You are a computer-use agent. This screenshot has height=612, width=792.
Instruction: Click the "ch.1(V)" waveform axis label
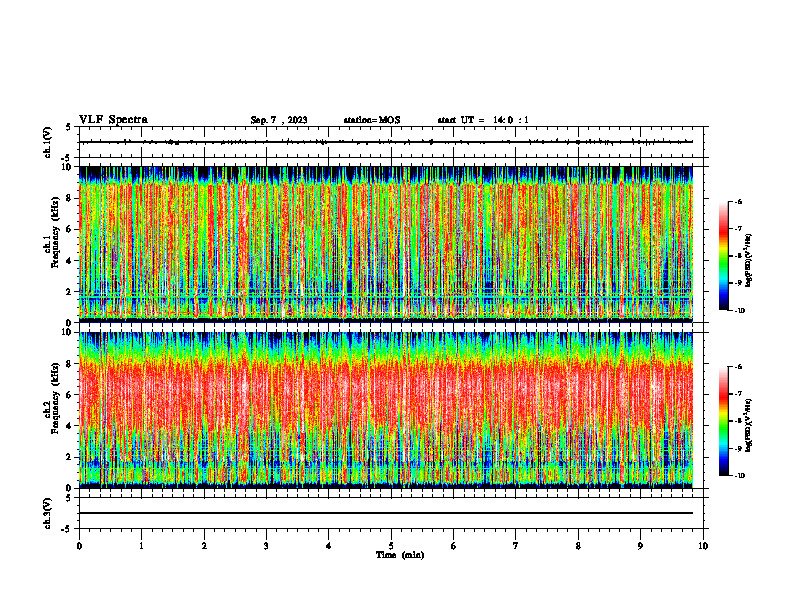tap(48, 142)
